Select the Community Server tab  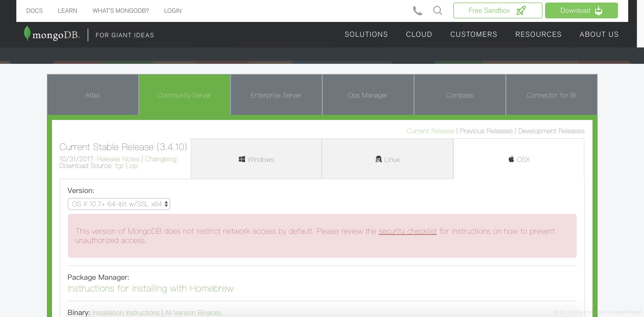[x=184, y=95]
